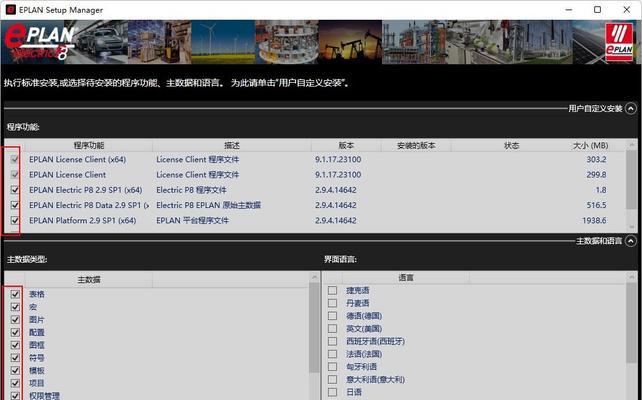This screenshot has height=400, width=642.
Task: Uncheck EPLAN Platform 2.9 SP1 (x64)
Action: coord(15,220)
